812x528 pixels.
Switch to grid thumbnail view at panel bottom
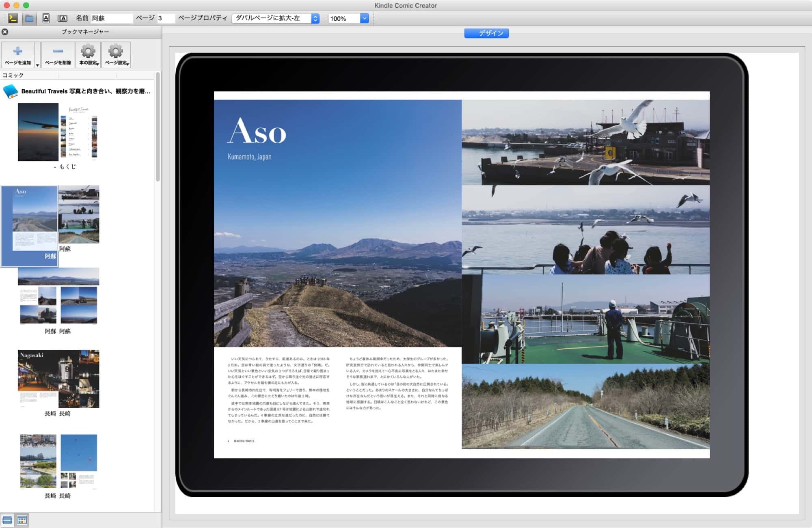point(22,520)
